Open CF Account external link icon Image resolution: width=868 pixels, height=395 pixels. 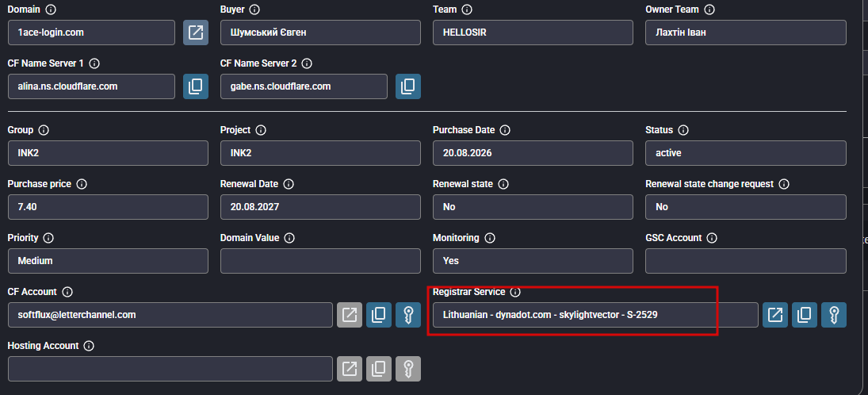coord(350,315)
